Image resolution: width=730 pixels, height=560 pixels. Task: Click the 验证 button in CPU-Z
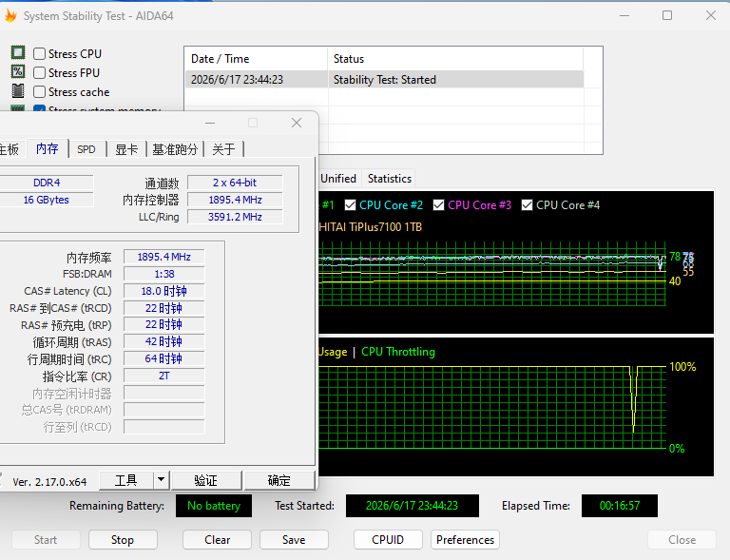point(206,480)
